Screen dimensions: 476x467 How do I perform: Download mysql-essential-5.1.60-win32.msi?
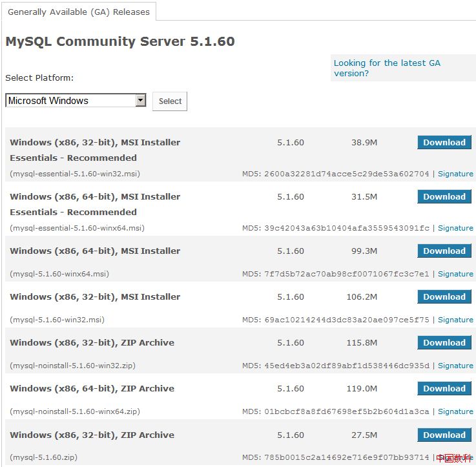coord(444,142)
